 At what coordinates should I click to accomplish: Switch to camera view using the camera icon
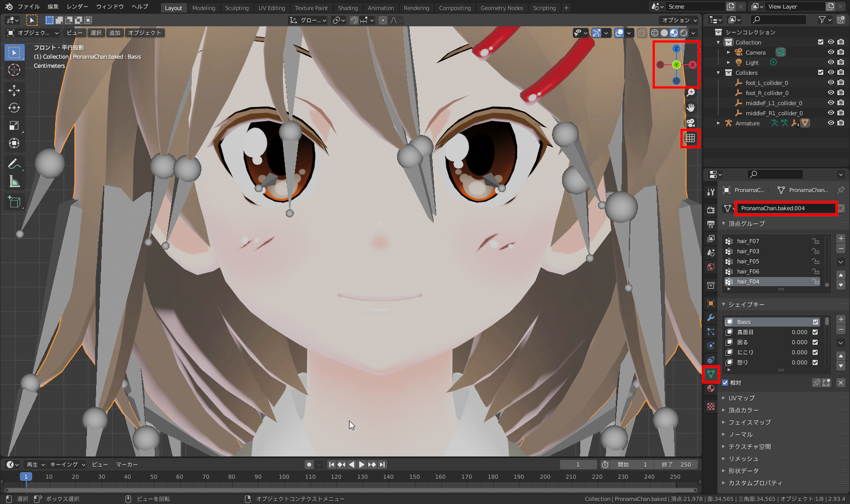(691, 122)
